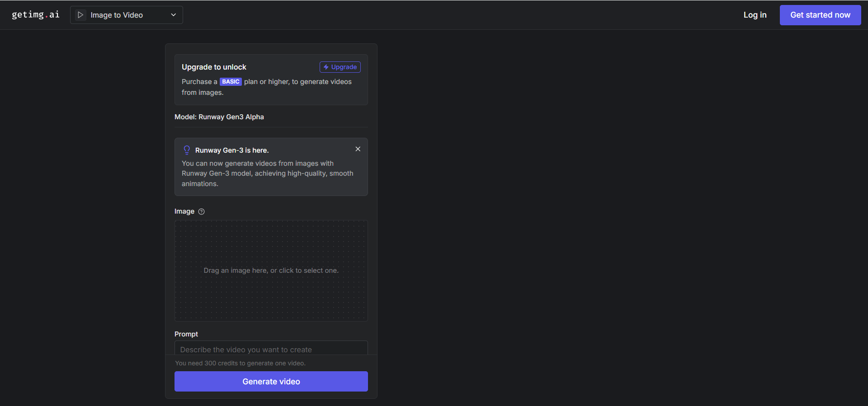Viewport: 868px width, 406px height.
Task: Click the Prompt field label
Action: pyautogui.click(x=186, y=334)
